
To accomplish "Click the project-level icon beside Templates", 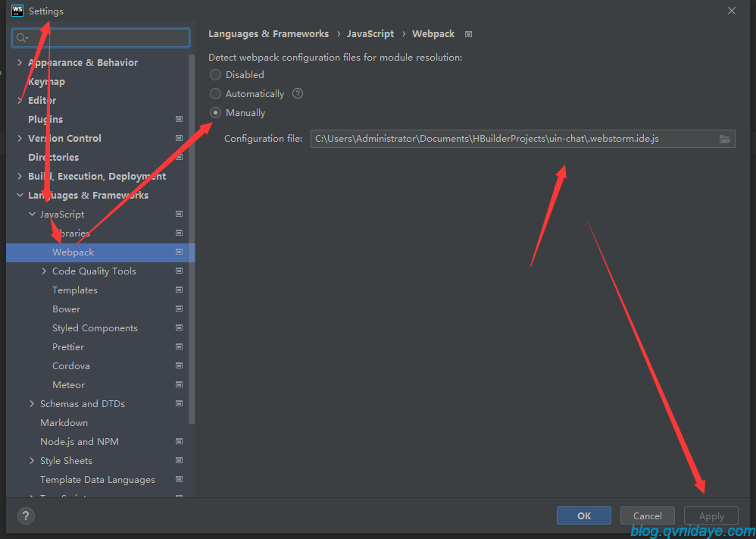I will (x=179, y=290).
